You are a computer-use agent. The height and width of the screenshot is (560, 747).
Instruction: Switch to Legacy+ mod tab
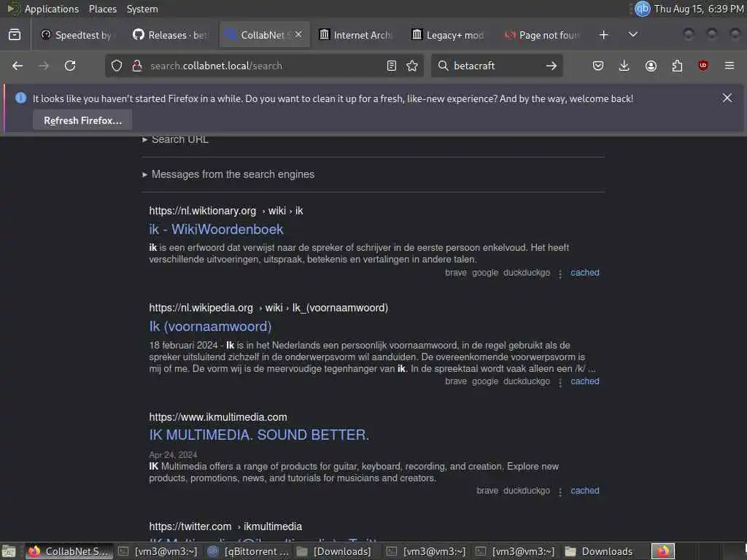(449, 35)
